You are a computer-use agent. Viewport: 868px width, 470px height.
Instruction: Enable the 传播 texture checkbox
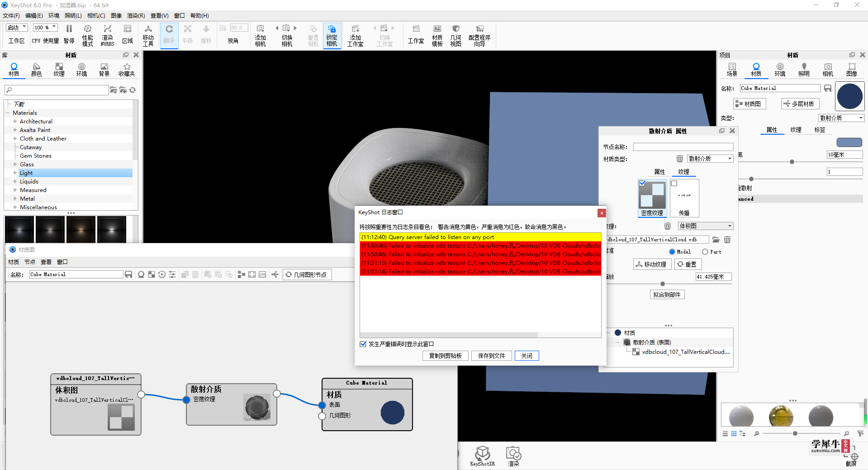pyautogui.click(x=674, y=183)
